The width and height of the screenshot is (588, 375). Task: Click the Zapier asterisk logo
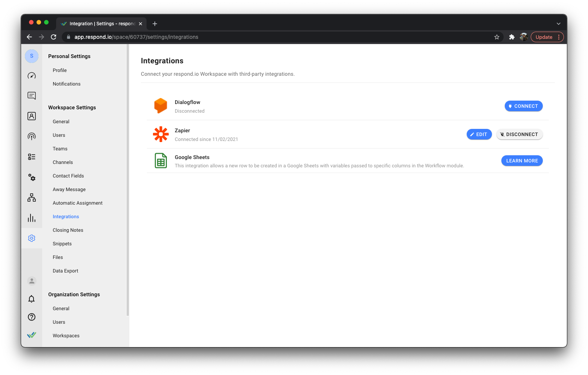coord(161,134)
